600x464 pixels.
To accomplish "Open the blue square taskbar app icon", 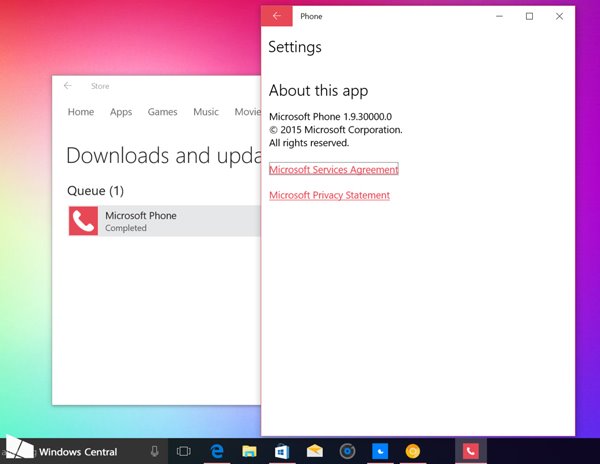I will point(380,451).
